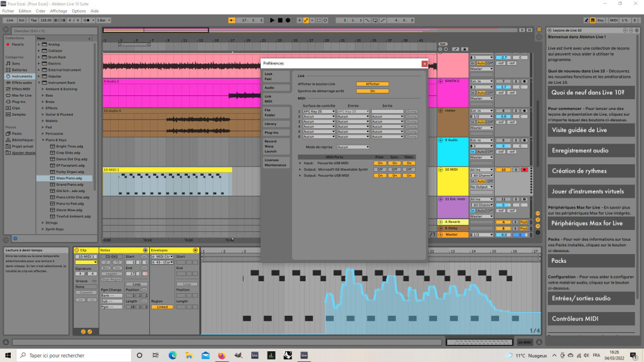The image size is (644, 362).
Task: Toggle the Afficher le bouton Link button
Action: click(373, 84)
